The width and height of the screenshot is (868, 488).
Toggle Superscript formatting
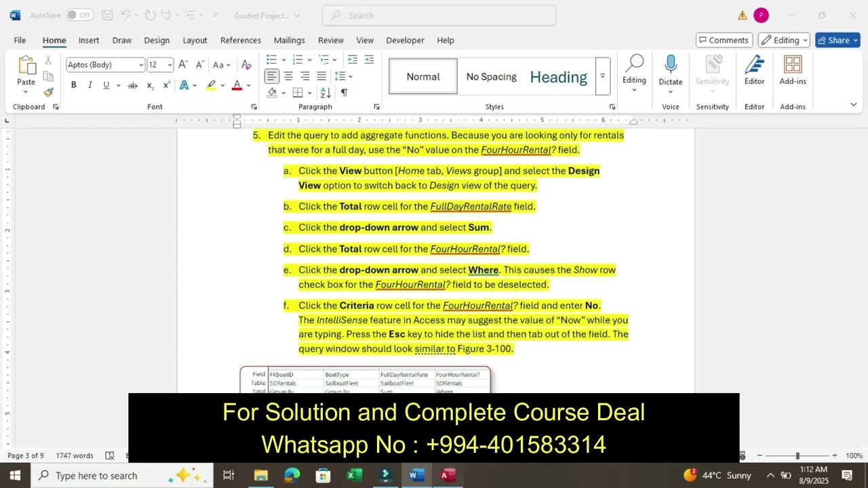pos(166,85)
